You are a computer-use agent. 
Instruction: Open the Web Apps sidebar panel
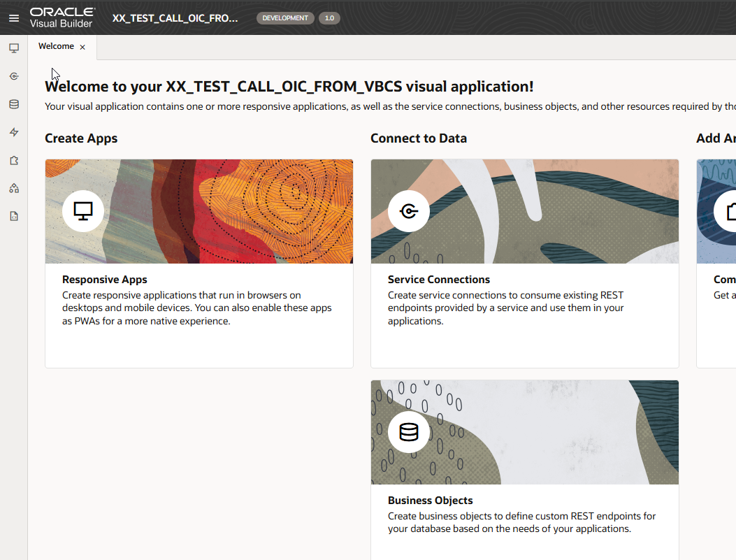[14, 48]
